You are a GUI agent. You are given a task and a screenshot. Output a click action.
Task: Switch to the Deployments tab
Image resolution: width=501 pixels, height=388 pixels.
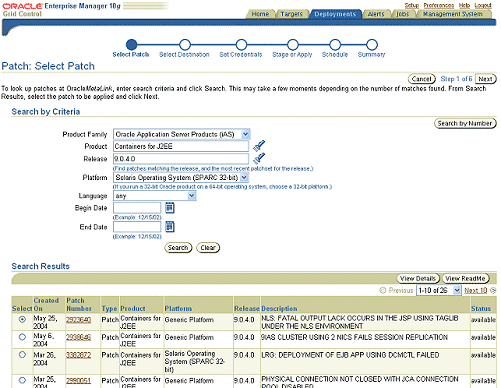335,14
